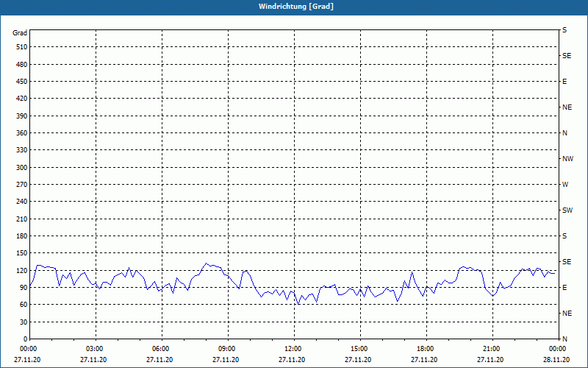Click the NW compass label on the right axis
Viewport: 588px width, 368px height.
point(567,159)
